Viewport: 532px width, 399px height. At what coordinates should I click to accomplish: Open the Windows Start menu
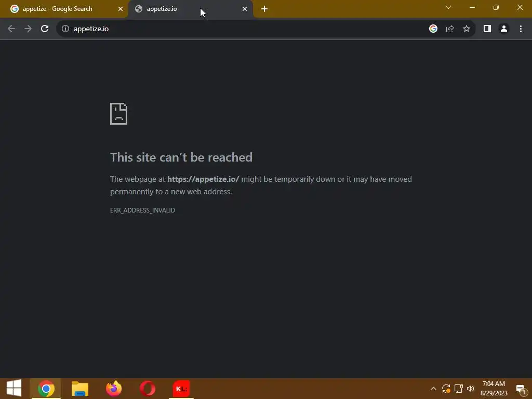14,389
